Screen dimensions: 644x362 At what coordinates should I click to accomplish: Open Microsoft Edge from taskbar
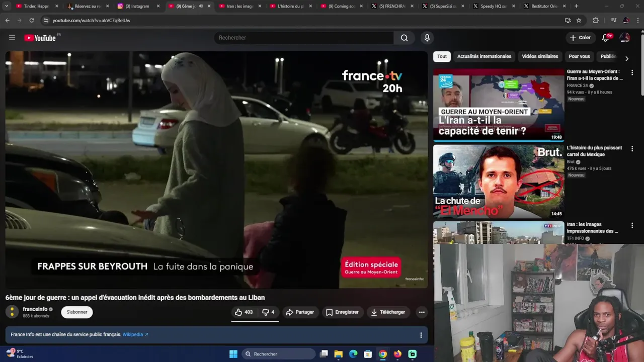[x=353, y=354]
